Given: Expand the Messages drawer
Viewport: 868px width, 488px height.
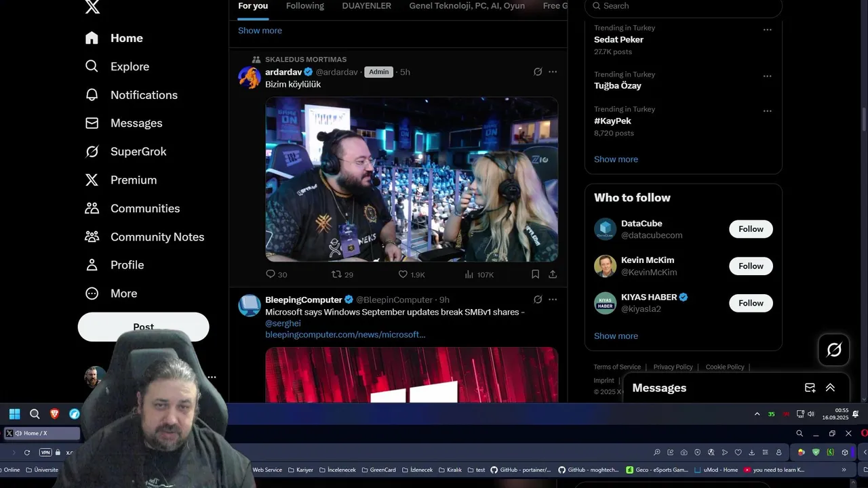Looking at the screenshot, I should (x=830, y=388).
